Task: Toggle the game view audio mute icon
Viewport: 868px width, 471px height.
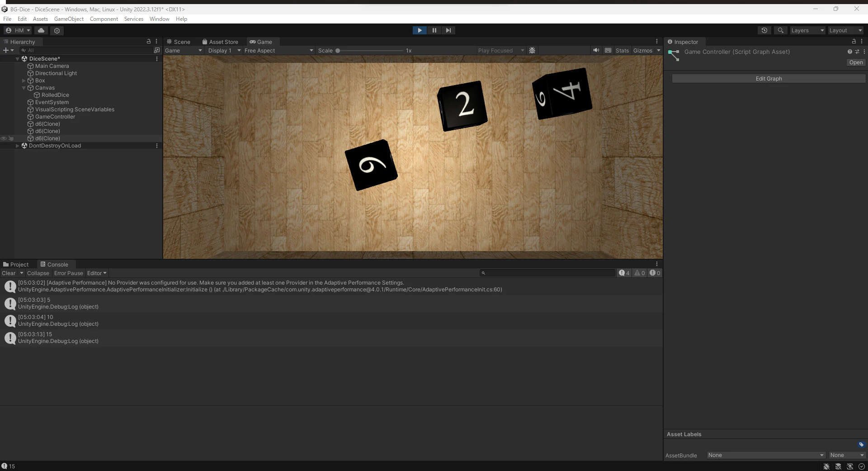Action: point(596,50)
